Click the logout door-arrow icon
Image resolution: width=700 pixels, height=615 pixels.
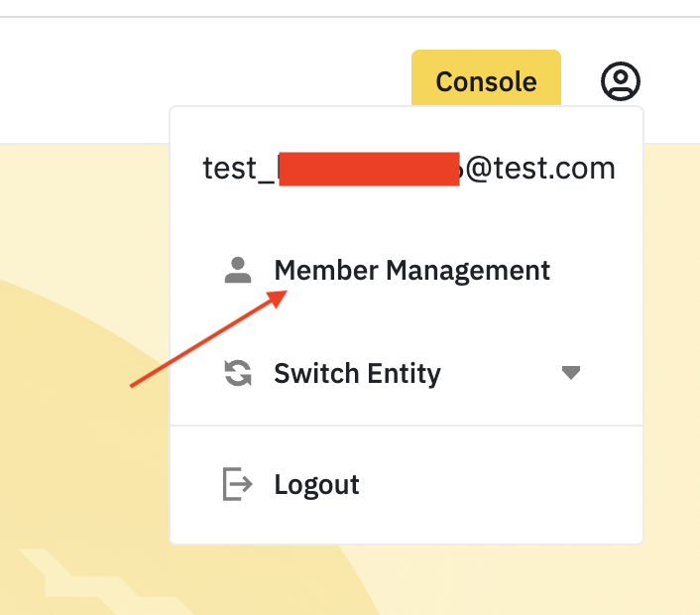click(x=238, y=485)
